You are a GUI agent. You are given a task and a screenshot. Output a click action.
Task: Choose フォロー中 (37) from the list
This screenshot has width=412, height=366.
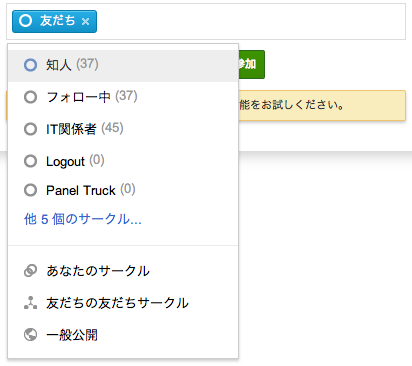[123, 97]
